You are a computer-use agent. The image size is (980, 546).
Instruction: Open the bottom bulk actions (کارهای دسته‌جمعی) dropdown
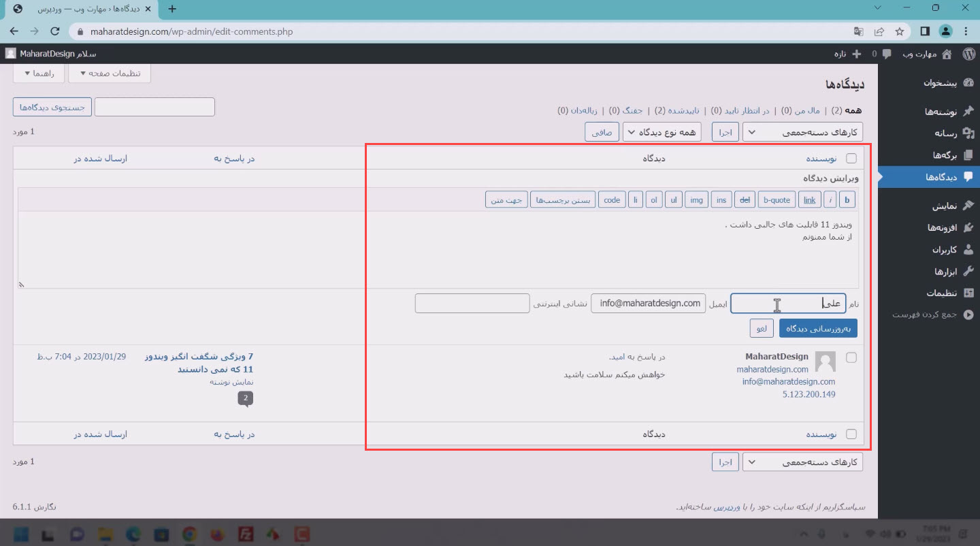point(802,462)
